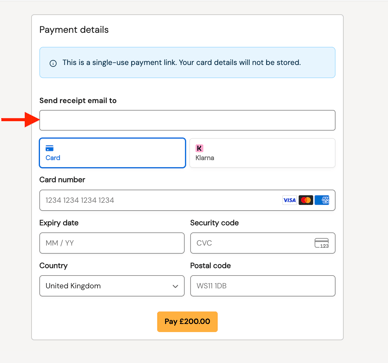Click the Postal code input field
The image size is (388, 363).
tap(263, 286)
